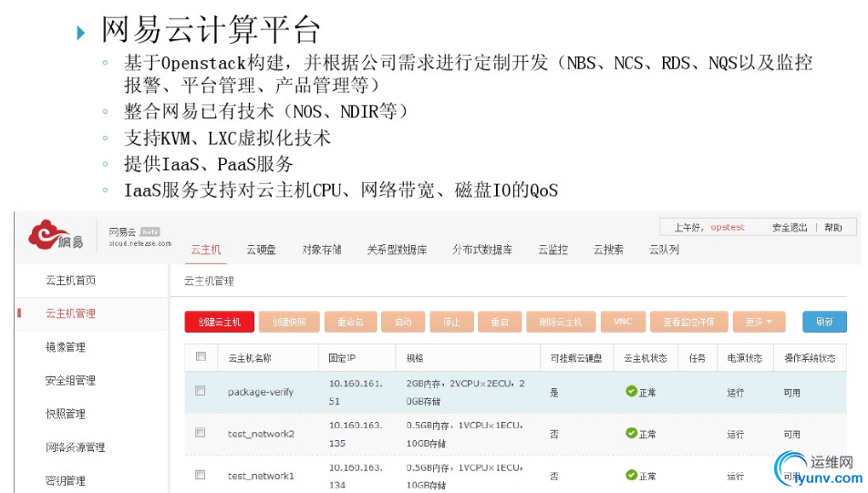The height and width of the screenshot is (493, 868).
Task: Click the blue 刷新 button
Action: click(x=824, y=322)
